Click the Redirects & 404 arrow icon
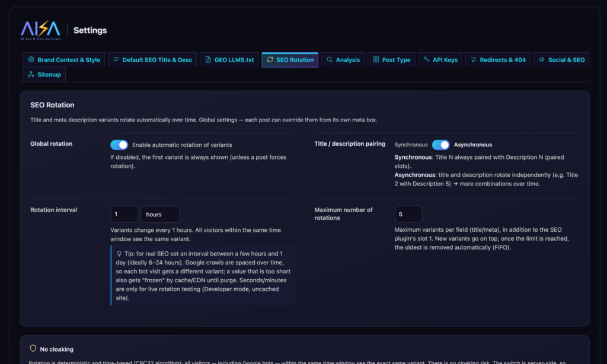Screen dimensions: 607x364 474,60
